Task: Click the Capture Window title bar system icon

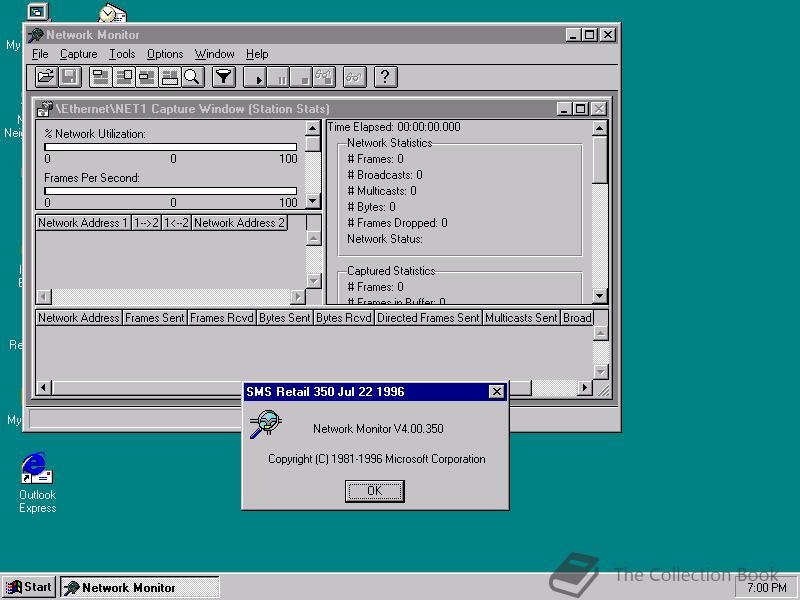Action: [x=44, y=109]
